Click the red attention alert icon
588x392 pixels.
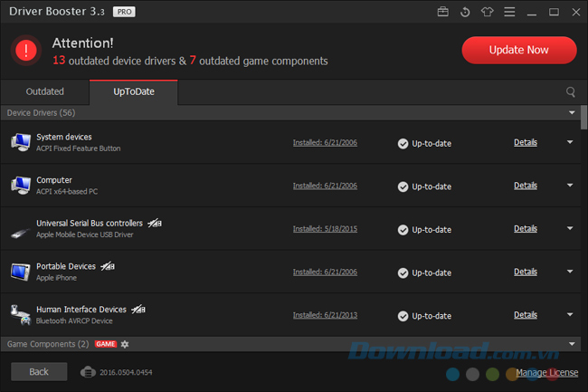(x=26, y=51)
